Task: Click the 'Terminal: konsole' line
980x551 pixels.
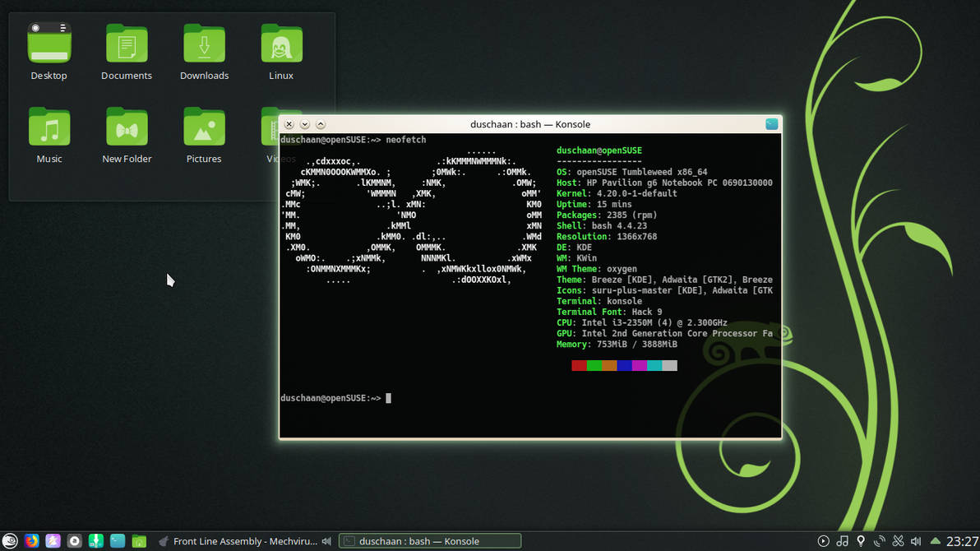Action: 599,302
